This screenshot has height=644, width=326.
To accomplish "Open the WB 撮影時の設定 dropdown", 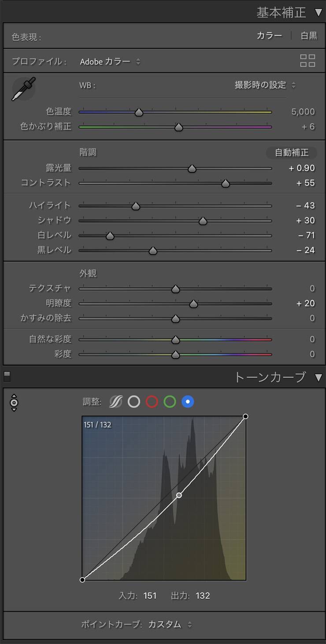I will [265, 85].
